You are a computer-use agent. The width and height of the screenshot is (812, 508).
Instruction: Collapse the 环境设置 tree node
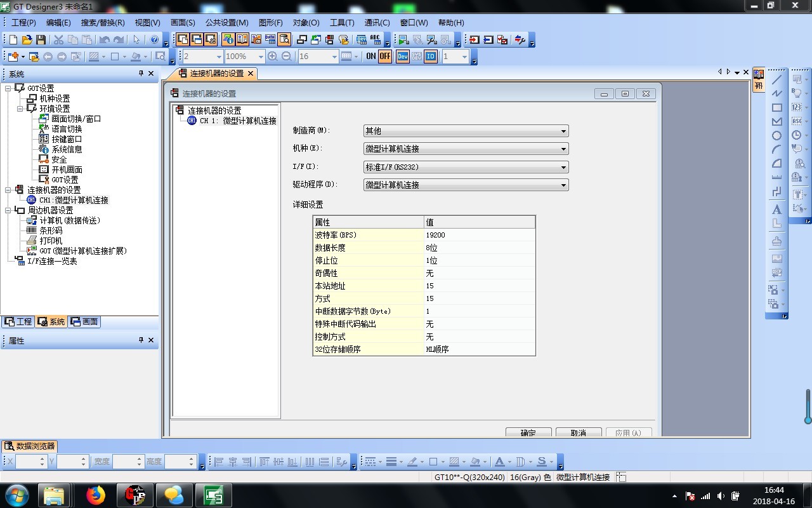pos(20,109)
